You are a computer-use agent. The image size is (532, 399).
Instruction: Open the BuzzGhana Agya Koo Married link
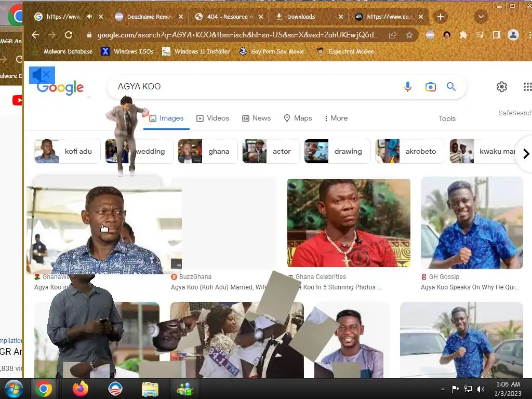[x=218, y=287]
